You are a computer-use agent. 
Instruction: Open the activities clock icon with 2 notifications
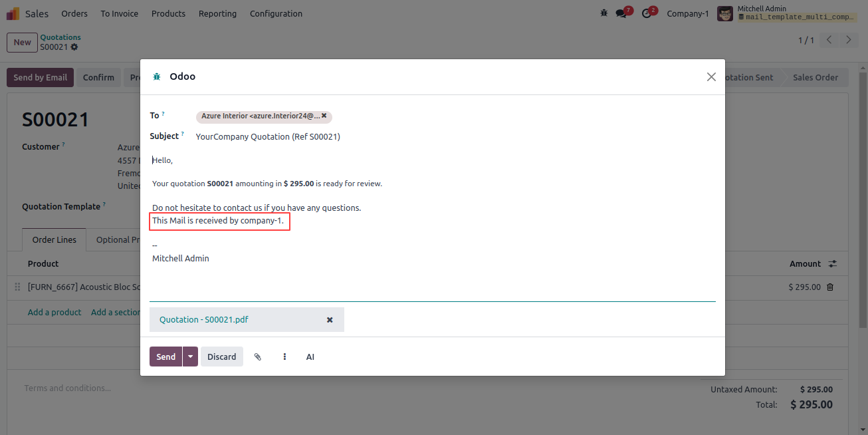[x=646, y=12]
